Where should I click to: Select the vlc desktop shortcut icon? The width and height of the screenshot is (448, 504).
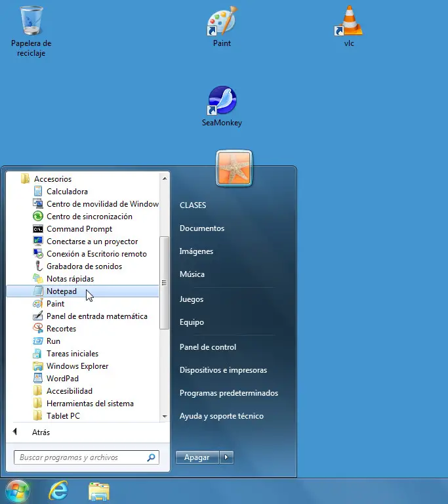coord(349,20)
